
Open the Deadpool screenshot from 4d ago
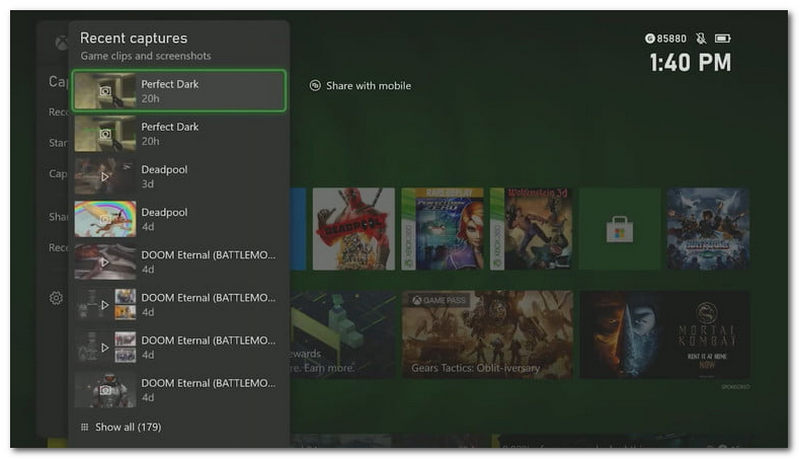pyautogui.click(x=179, y=219)
